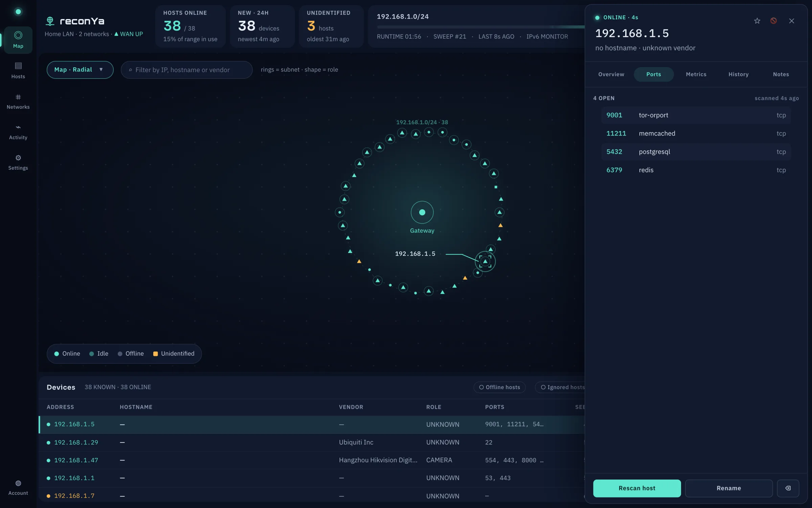812x508 pixels.
Task: Toggle Offline in the map legend
Action: pyautogui.click(x=131, y=354)
